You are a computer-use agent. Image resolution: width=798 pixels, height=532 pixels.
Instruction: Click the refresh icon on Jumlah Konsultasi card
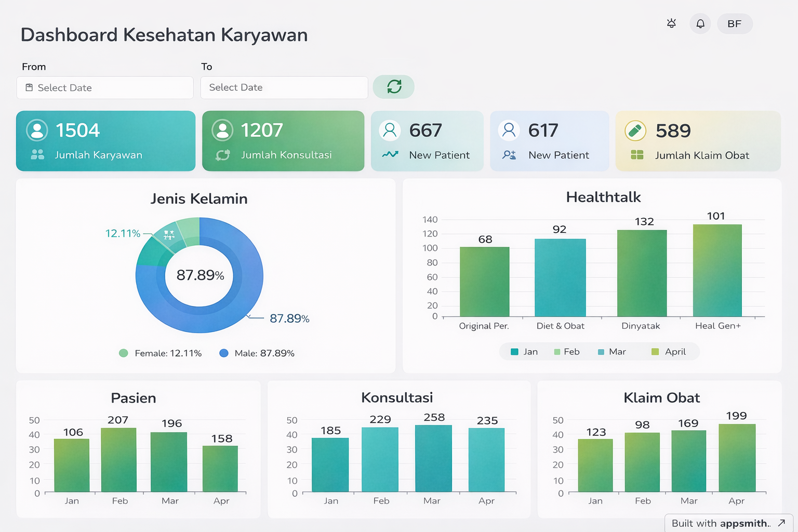click(222, 155)
